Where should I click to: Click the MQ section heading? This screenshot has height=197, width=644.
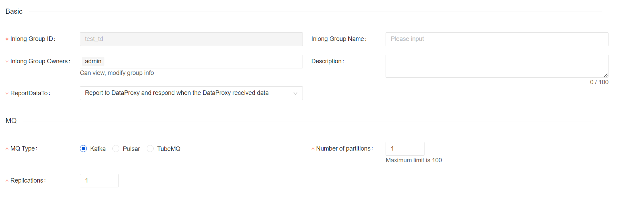tap(11, 121)
